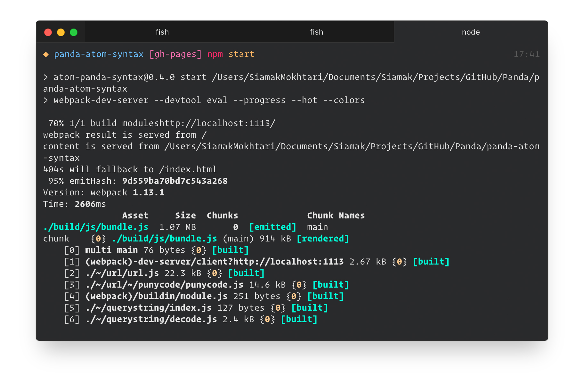Click the emitHash value 9d559ba70bd7c543a268

point(175,181)
